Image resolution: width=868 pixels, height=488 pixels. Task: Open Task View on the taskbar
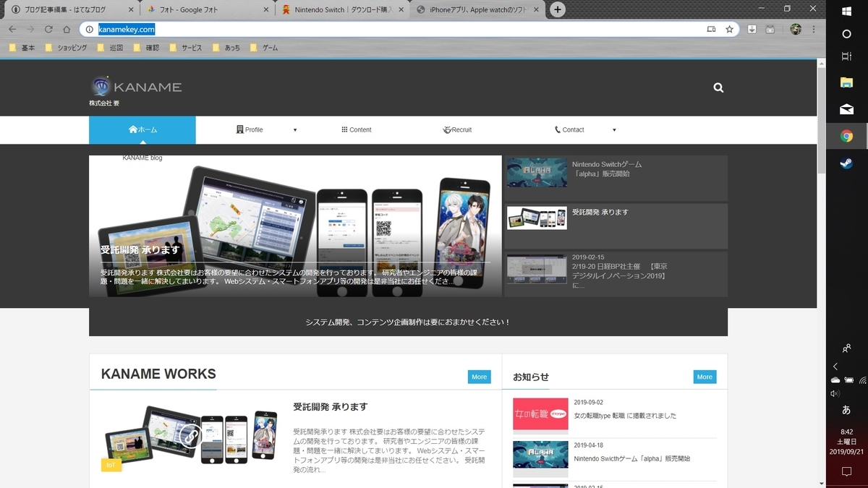pyautogui.click(x=846, y=56)
